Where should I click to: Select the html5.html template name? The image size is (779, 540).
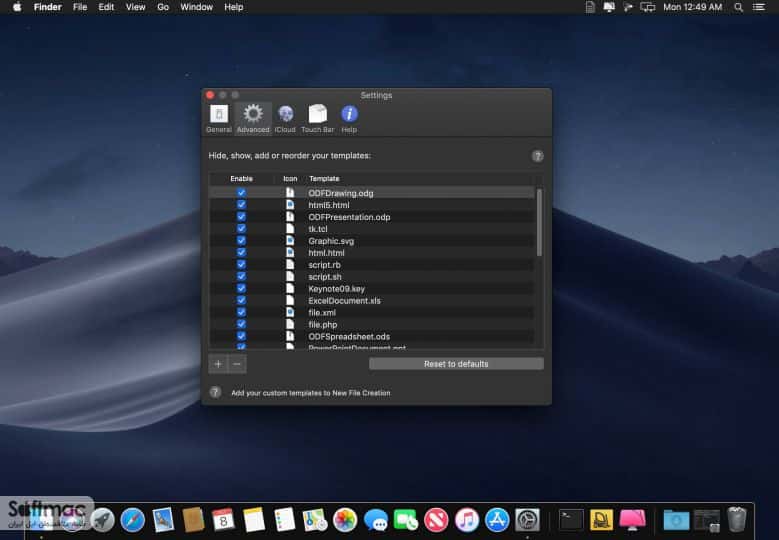pyautogui.click(x=328, y=205)
